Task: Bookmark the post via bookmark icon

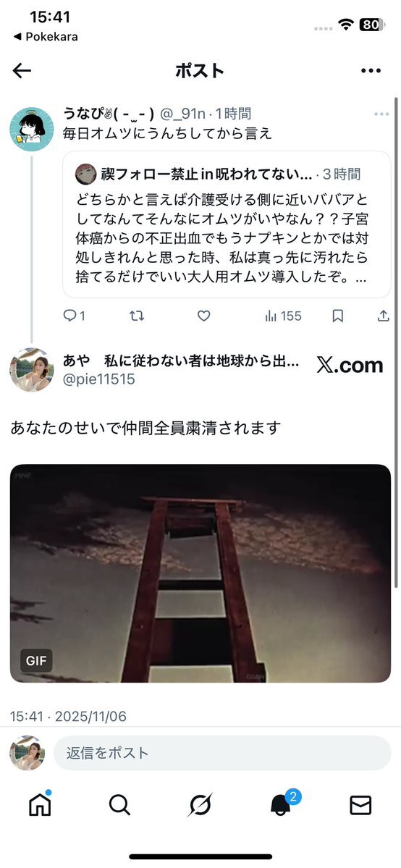Action: tap(338, 316)
